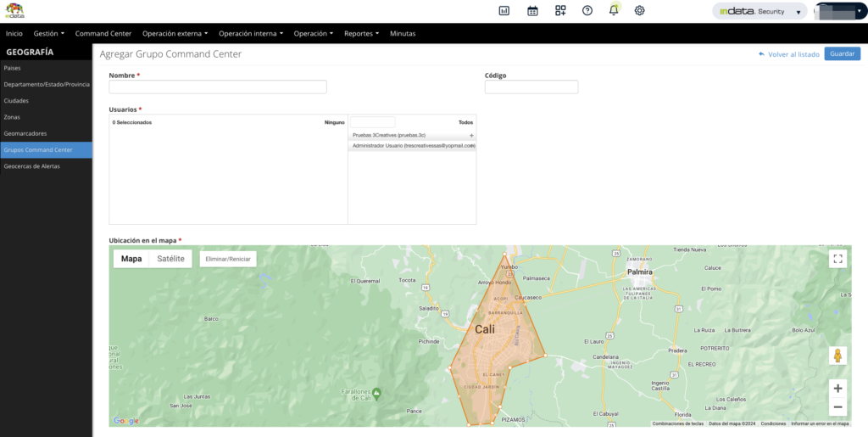Click the Guardar button

coord(842,53)
